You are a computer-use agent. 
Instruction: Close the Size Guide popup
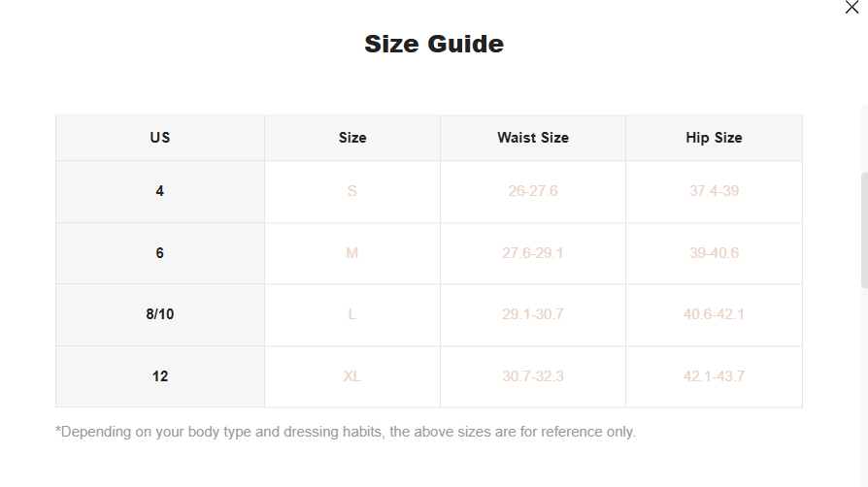coord(851,8)
